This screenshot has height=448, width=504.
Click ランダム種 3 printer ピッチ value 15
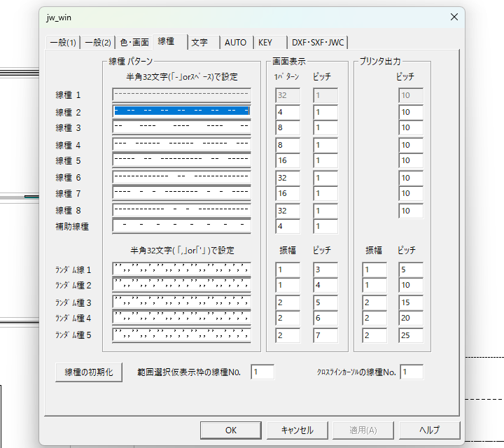point(411,302)
